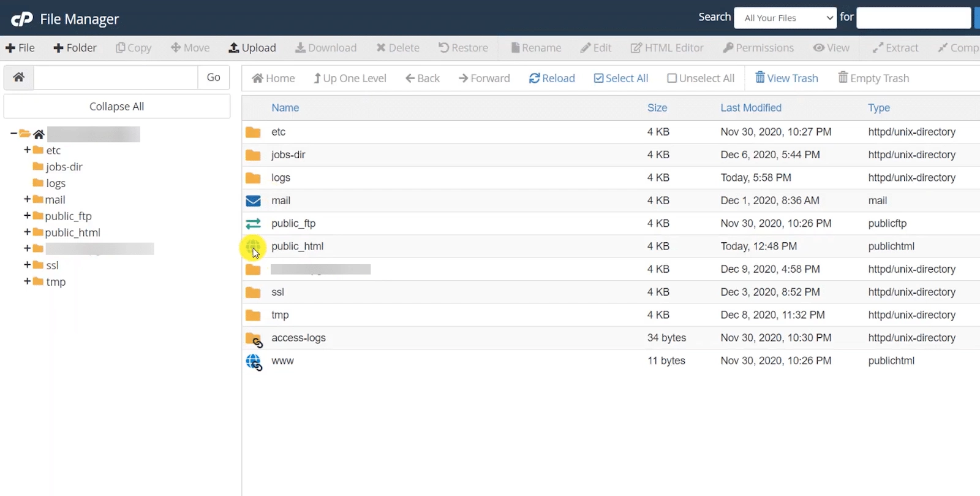Click the search text field
The height and width of the screenshot is (496, 980).
click(x=914, y=18)
